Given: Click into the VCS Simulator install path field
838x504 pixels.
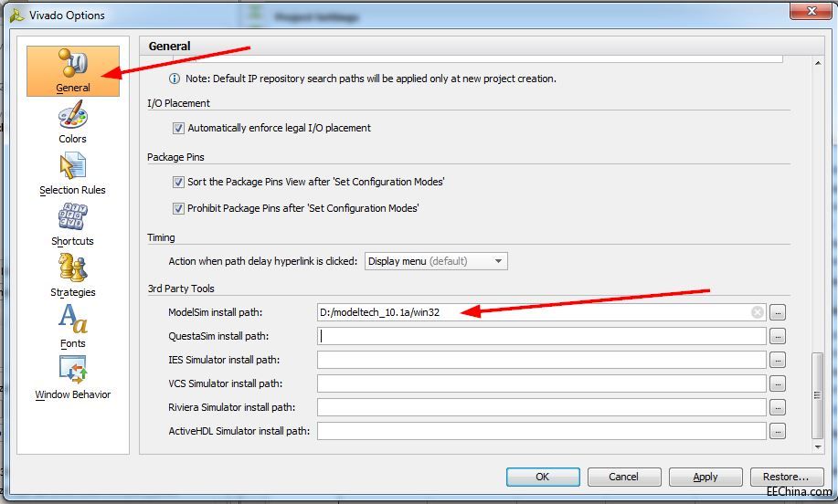Looking at the screenshot, I should (x=541, y=383).
